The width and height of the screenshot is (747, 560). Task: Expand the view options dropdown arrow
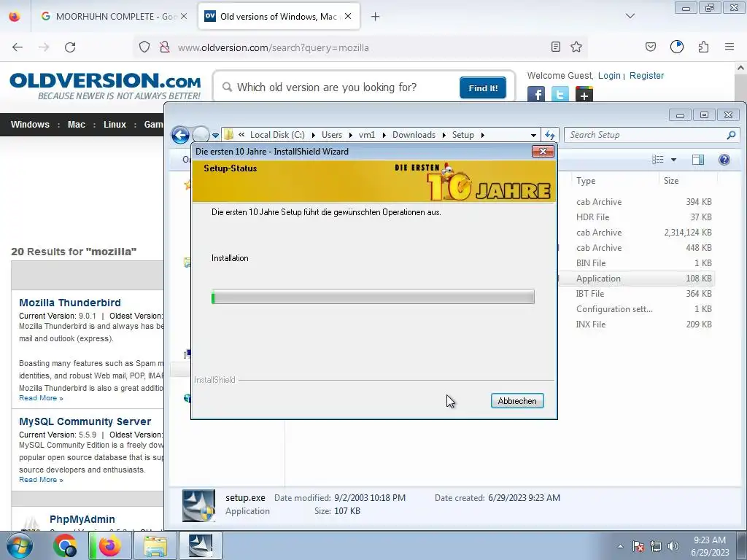point(673,160)
